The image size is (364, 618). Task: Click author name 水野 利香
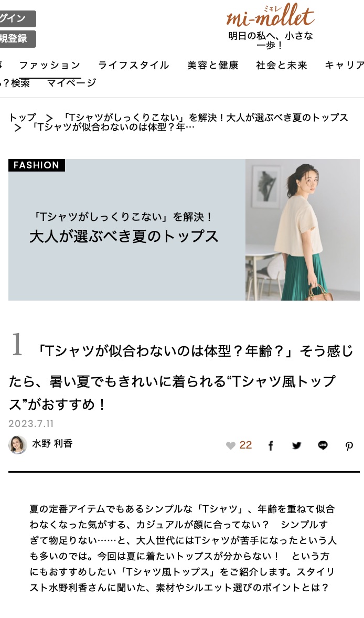click(52, 443)
